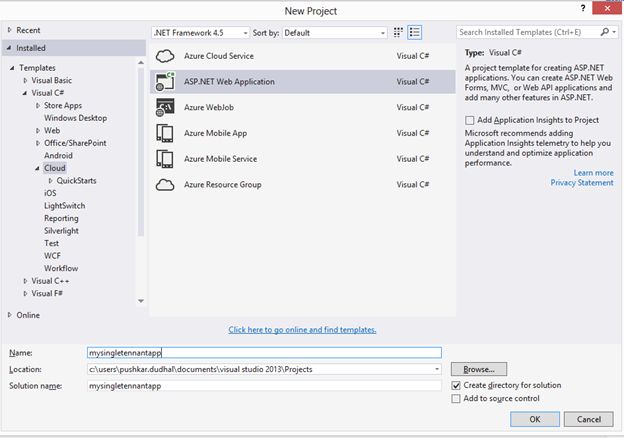Open the .NET Framework 4.5 dropdown

pos(201,33)
